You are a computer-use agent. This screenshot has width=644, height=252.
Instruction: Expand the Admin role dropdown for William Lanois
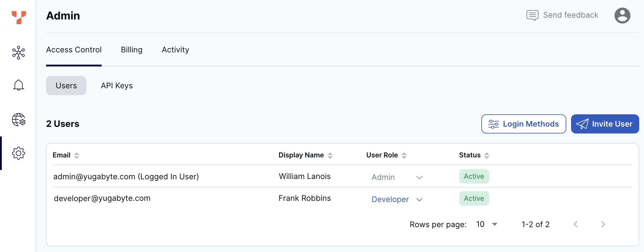tap(419, 177)
